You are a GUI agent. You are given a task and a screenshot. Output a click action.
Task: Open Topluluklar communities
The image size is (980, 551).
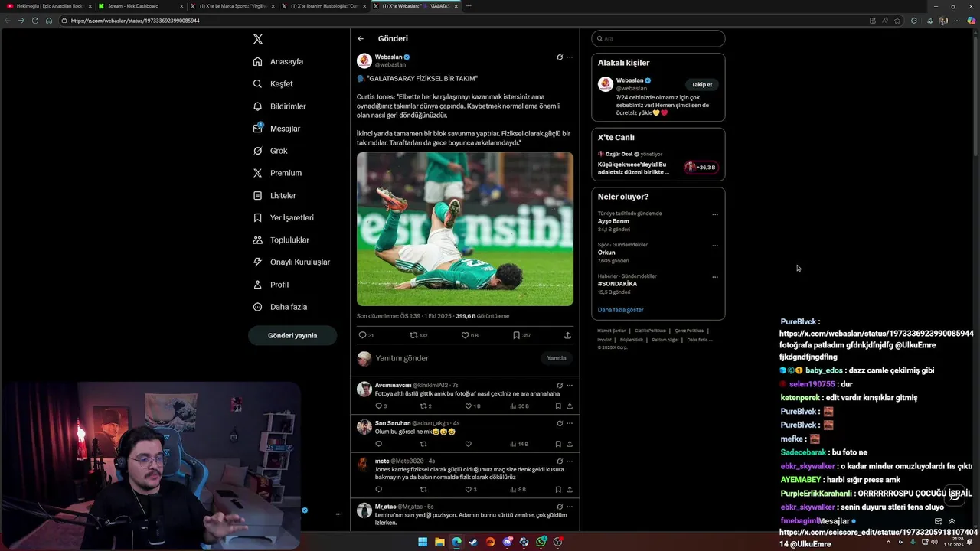(x=281, y=240)
